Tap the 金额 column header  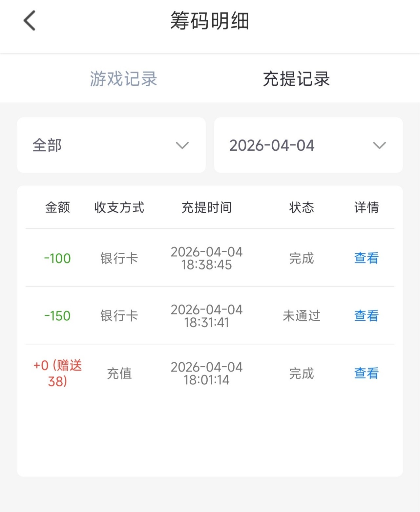57,207
